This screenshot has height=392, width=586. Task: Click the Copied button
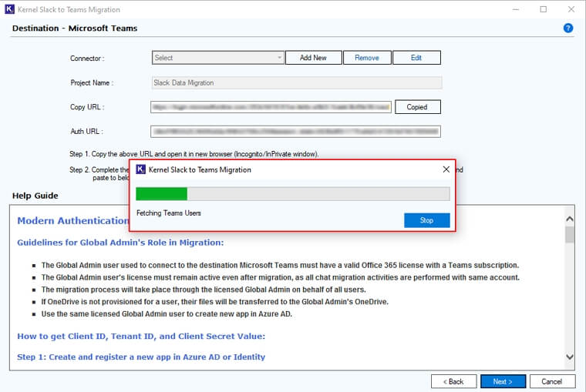point(417,107)
